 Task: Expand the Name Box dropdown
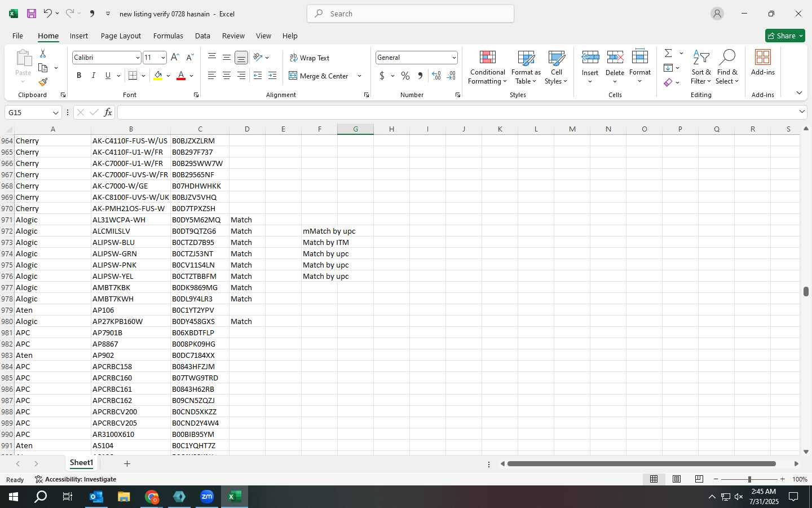(55, 112)
